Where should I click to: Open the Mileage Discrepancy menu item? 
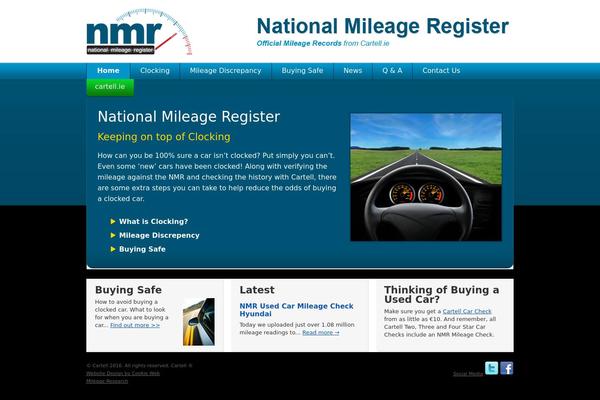[225, 71]
